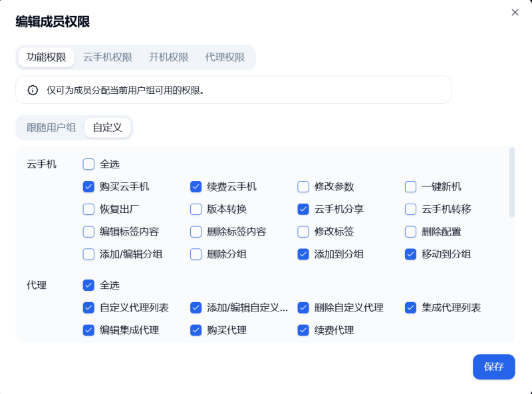Select the 自定义 mode
532x394 pixels.
[x=108, y=128]
